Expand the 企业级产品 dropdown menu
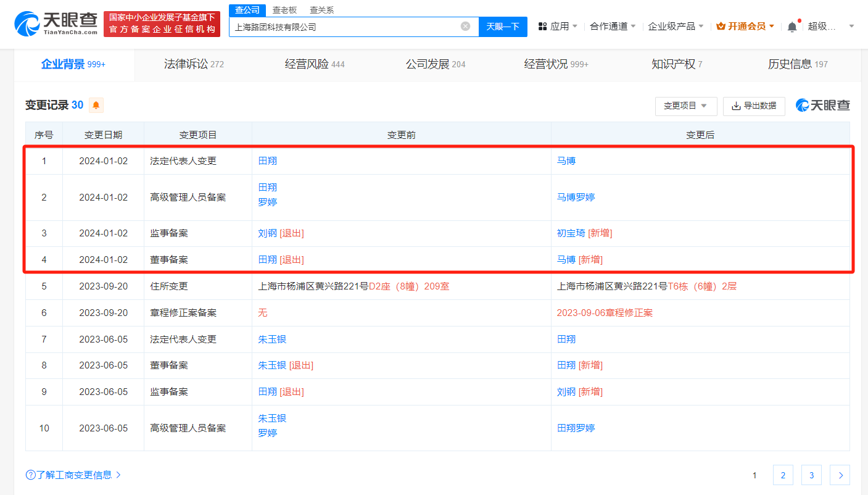The width and height of the screenshot is (868, 495). tap(676, 27)
